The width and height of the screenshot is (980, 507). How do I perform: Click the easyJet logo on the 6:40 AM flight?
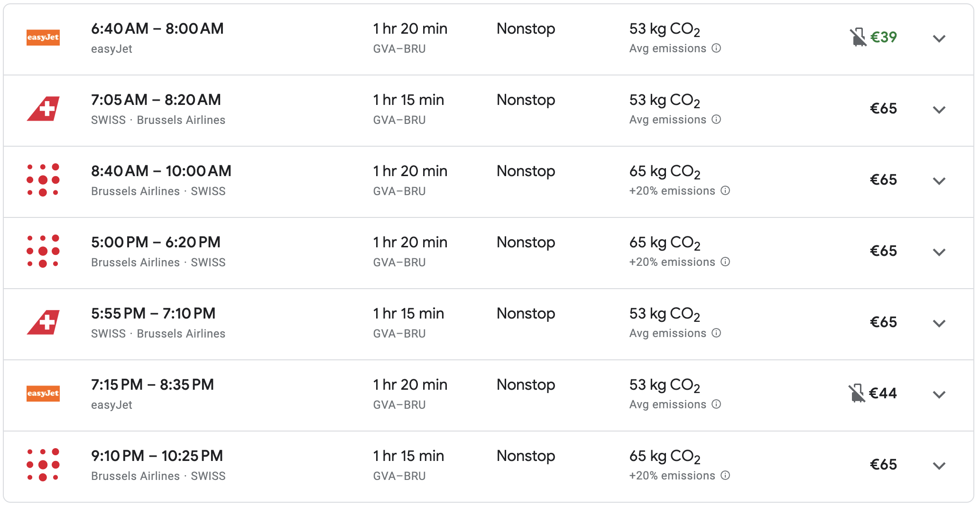[43, 38]
